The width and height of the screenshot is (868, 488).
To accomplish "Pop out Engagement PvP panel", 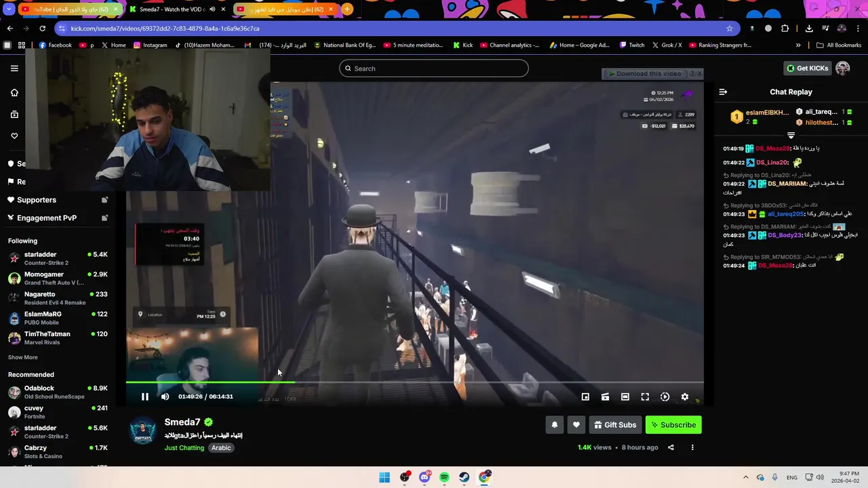I will click(104, 218).
